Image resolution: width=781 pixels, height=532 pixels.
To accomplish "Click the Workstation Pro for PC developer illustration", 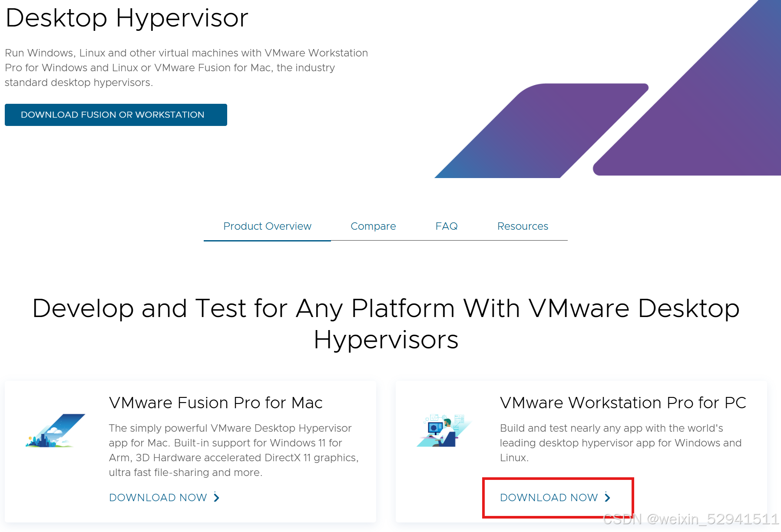I will pos(443,430).
